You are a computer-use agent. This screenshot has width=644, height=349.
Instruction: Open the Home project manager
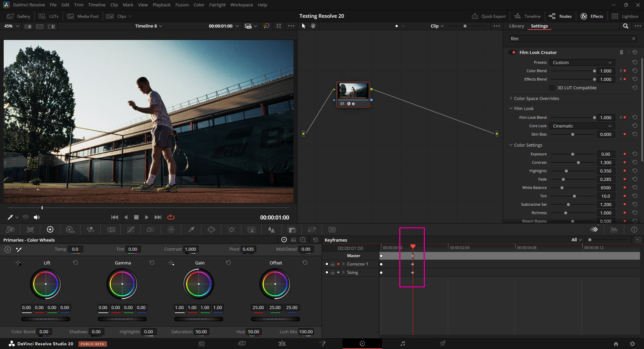click(x=616, y=344)
